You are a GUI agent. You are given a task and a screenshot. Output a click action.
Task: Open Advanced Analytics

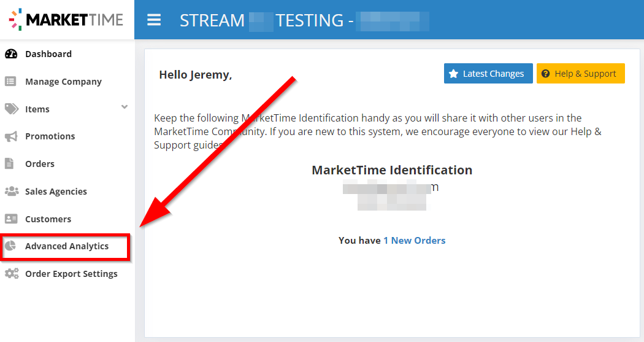[x=67, y=246]
